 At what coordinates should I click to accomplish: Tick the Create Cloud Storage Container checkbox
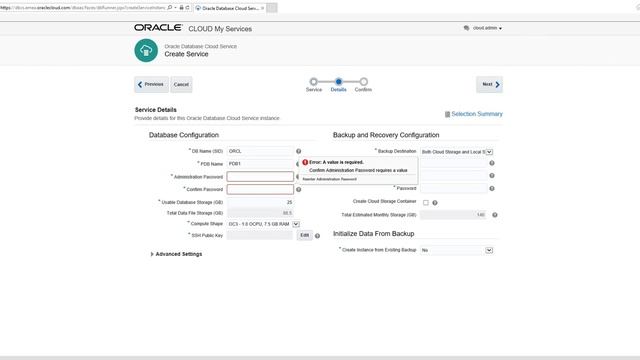(x=426, y=203)
